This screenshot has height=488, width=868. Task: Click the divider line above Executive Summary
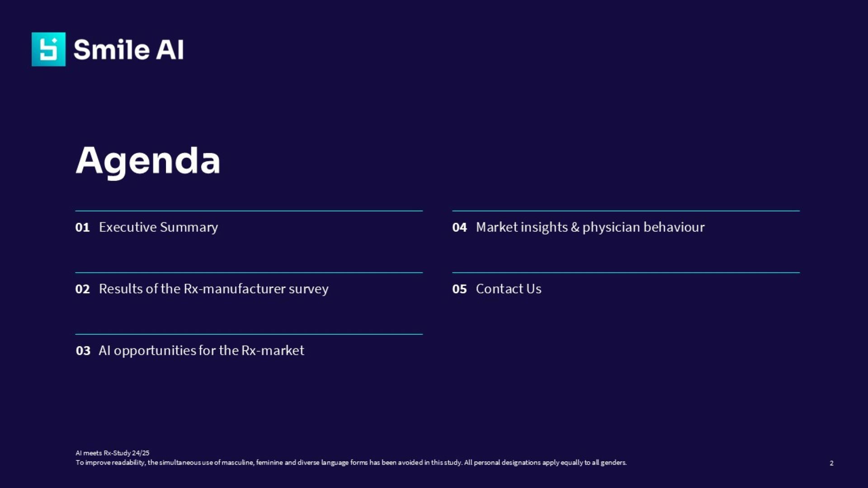click(x=249, y=211)
